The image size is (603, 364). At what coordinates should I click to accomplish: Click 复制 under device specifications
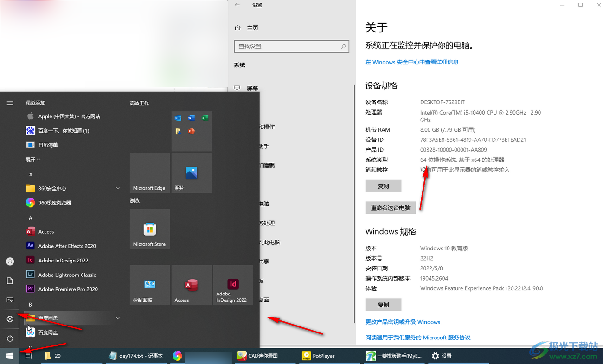(x=383, y=186)
